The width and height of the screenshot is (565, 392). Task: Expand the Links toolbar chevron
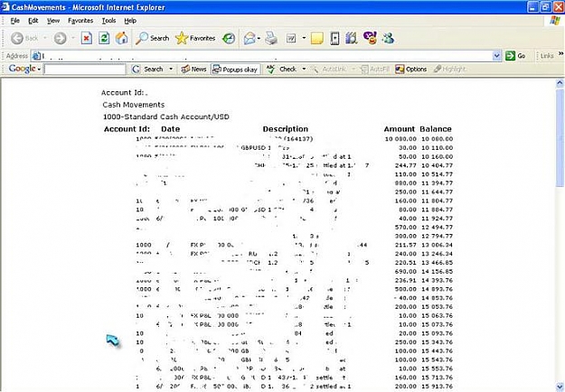pyautogui.click(x=560, y=54)
